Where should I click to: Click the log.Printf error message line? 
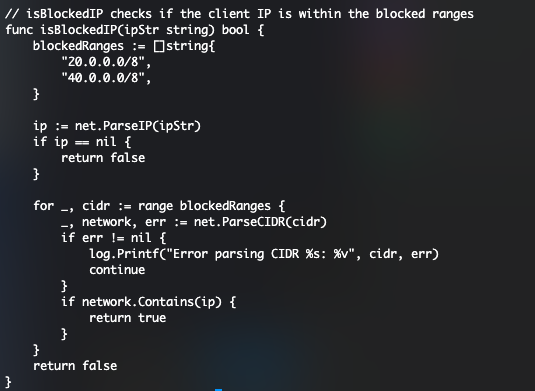tap(264, 254)
